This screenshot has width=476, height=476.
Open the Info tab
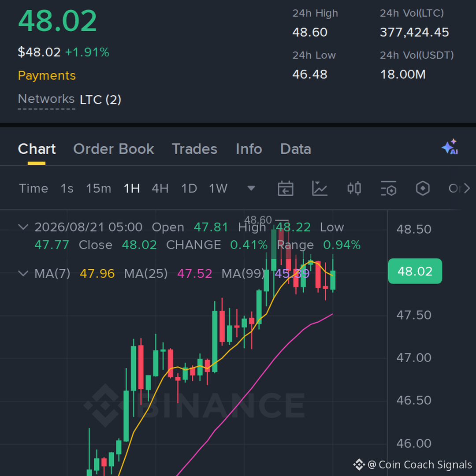(249, 149)
